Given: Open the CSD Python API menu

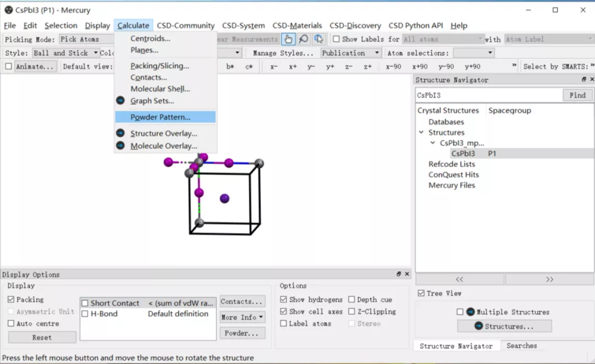Looking at the screenshot, I should tap(415, 26).
